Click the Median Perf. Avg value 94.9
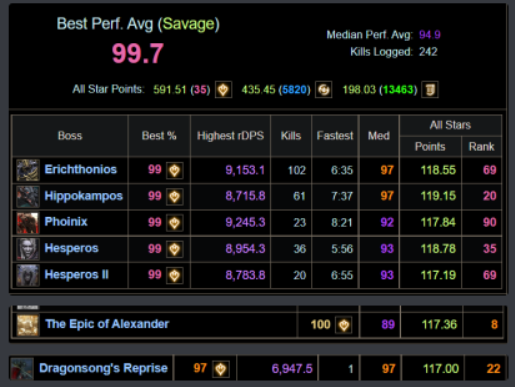515x387 pixels. coord(430,35)
